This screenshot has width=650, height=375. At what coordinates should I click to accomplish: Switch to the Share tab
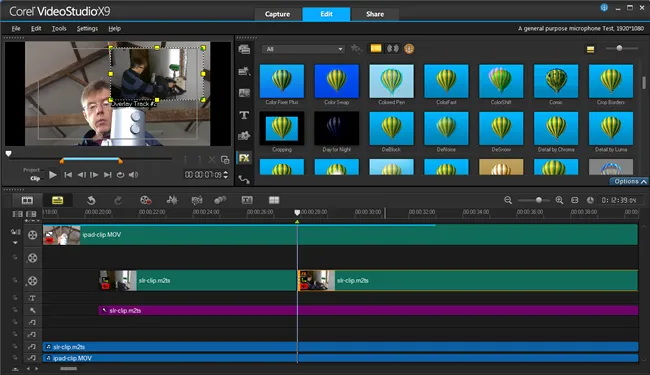tap(375, 14)
